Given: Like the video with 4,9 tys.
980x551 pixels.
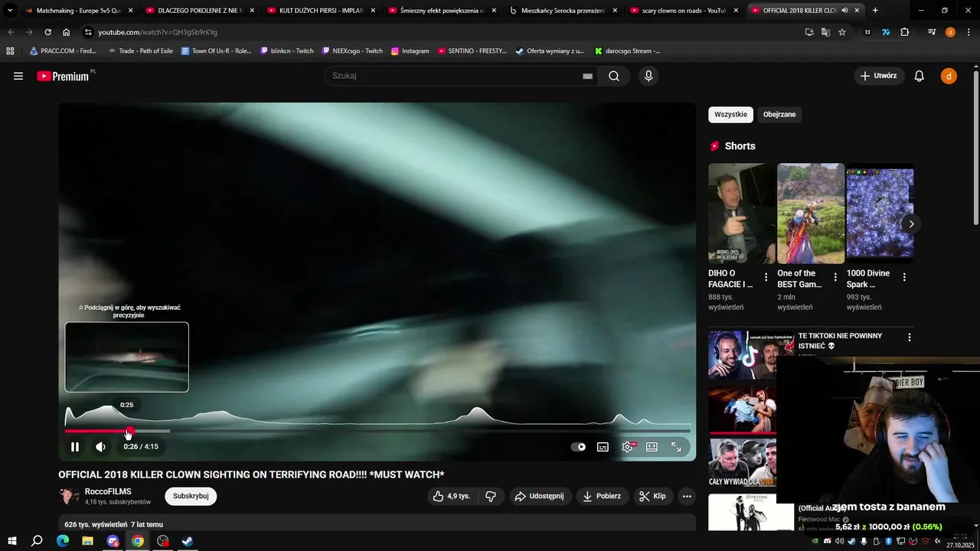Looking at the screenshot, I should point(452,496).
